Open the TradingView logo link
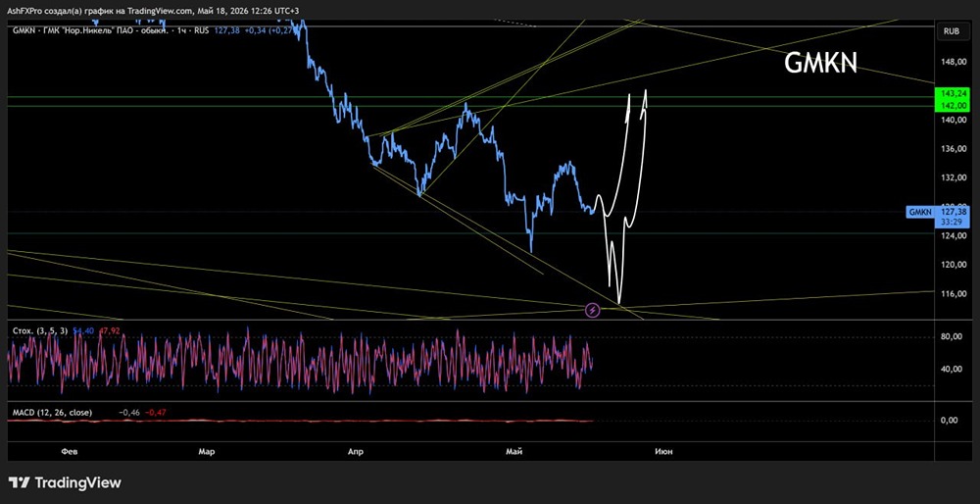The image size is (980, 504). tap(65, 482)
